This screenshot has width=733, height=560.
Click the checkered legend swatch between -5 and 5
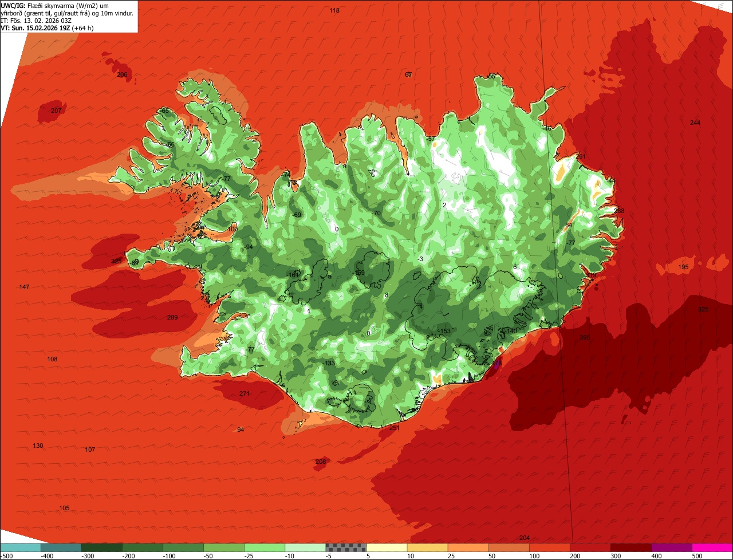click(346, 547)
